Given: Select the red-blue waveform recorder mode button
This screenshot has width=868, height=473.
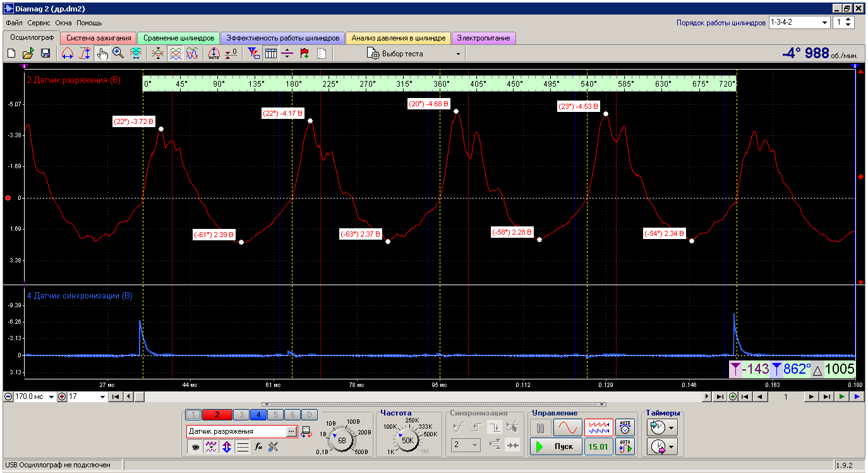Looking at the screenshot, I should tap(598, 428).
